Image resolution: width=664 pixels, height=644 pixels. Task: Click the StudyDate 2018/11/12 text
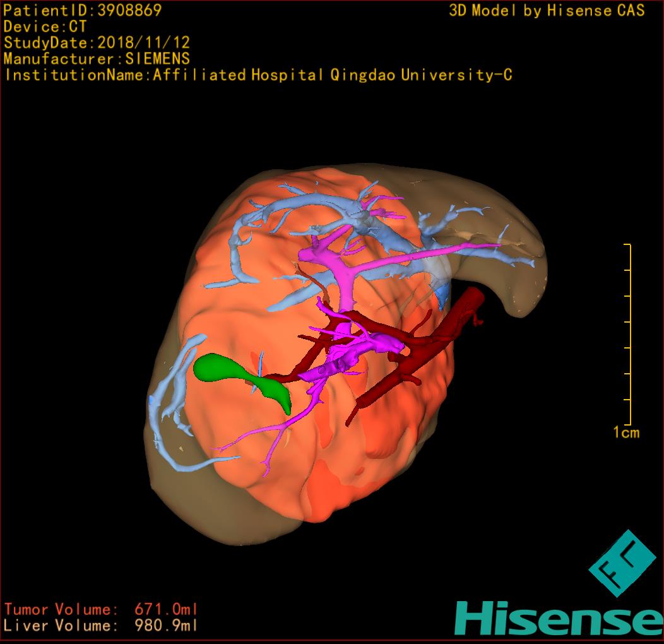pyautogui.click(x=97, y=43)
